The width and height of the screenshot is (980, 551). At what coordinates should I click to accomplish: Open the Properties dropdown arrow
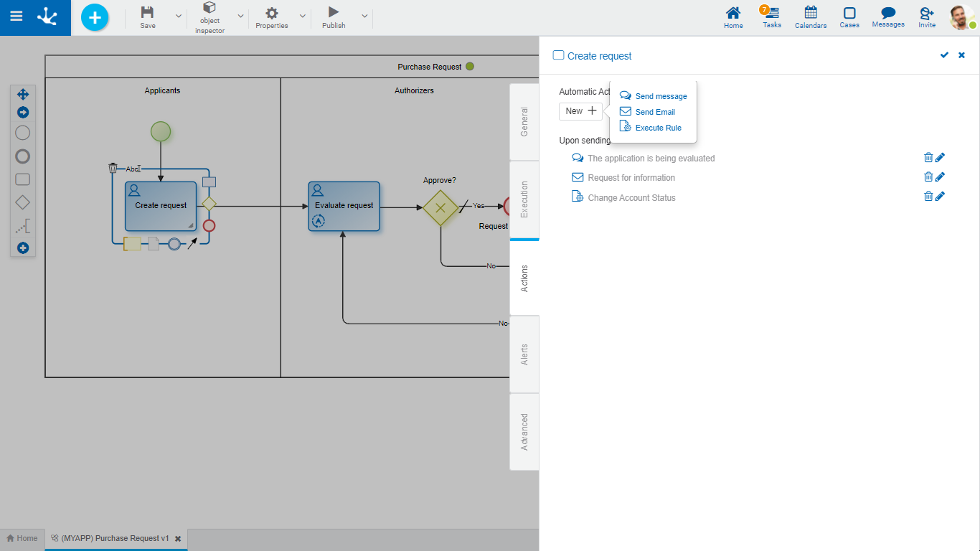click(302, 16)
